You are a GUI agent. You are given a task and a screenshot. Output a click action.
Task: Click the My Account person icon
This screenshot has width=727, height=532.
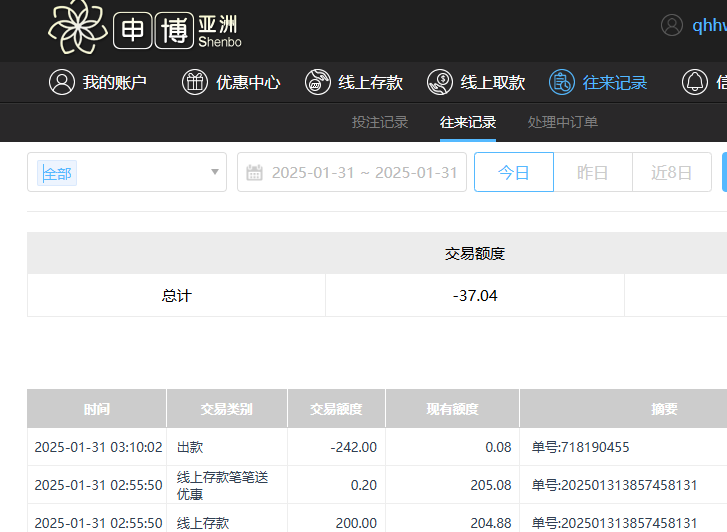62,82
